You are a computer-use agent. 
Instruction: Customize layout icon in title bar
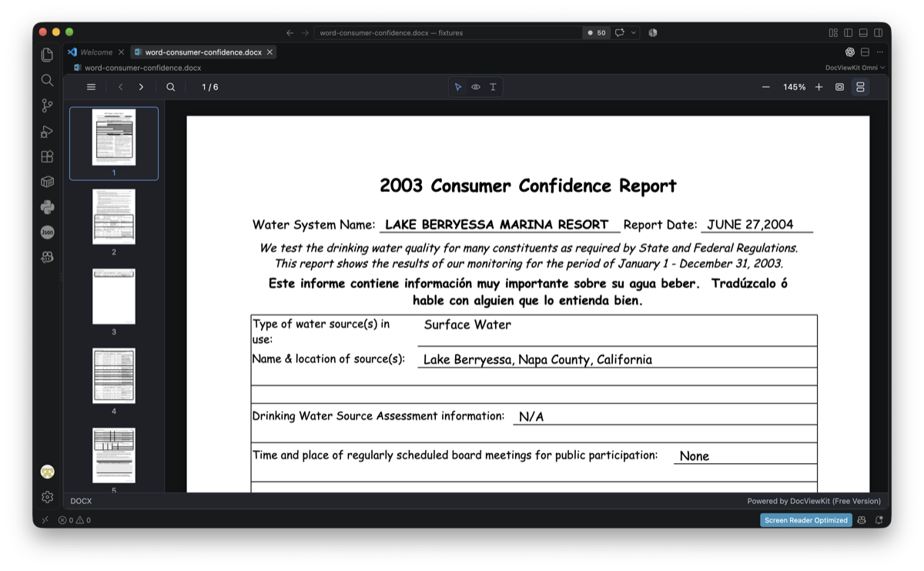pos(833,32)
